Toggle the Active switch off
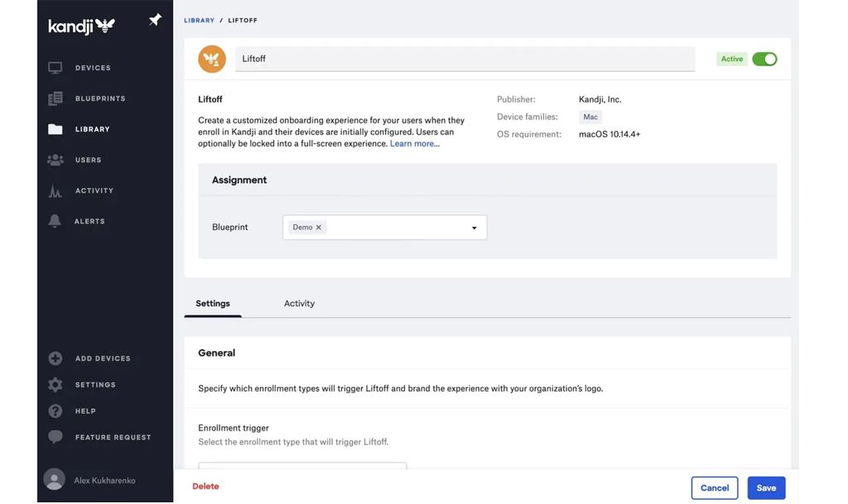848x504 pixels. (x=764, y=59)
